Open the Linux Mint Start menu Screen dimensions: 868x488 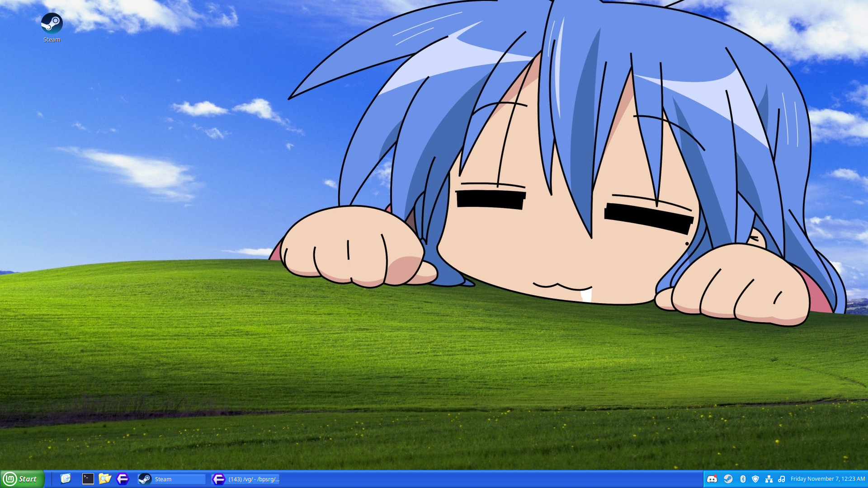[22, 479]
